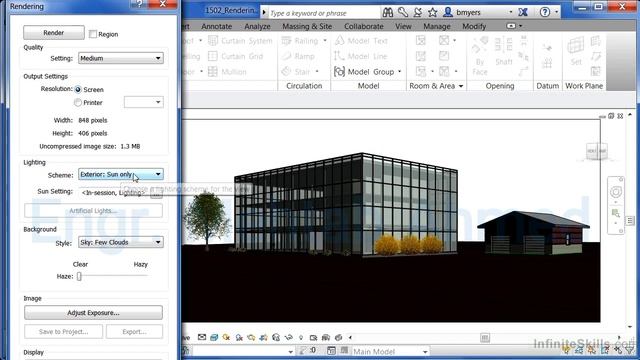The height and width of the screenshot is (360, 640).
Task: Click the search binoculars icon
Action: (x=388, y=12)
